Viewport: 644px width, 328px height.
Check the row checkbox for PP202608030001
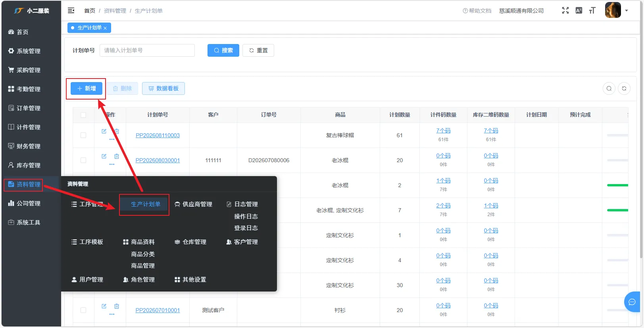(x=83, y=160)
